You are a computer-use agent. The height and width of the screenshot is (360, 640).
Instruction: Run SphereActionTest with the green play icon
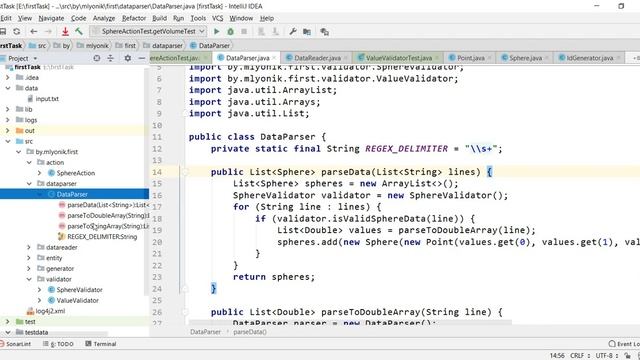[x=217, y=31]
